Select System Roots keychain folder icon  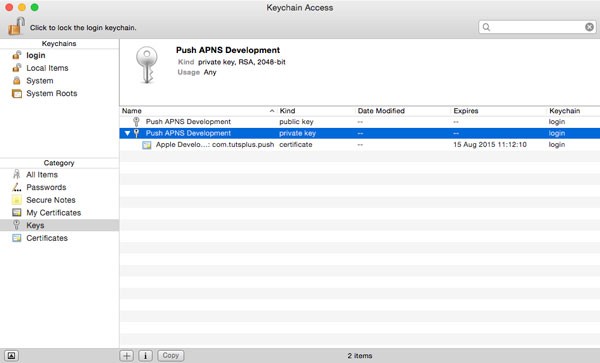(x=17, y=93)
